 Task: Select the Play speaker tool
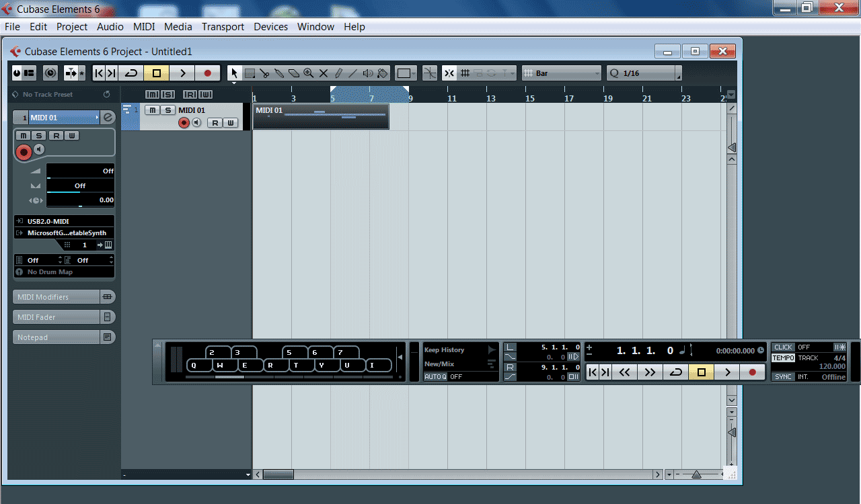(x=368, y=73)
